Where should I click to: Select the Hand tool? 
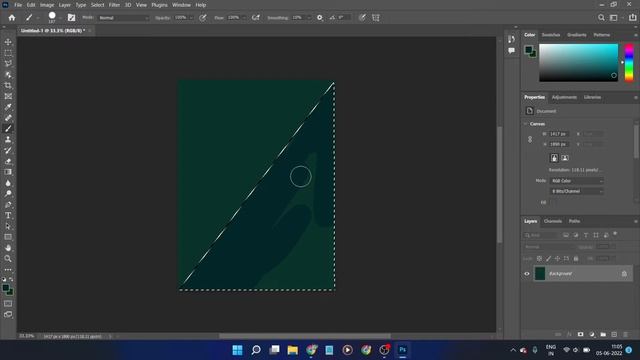(8, 248)
